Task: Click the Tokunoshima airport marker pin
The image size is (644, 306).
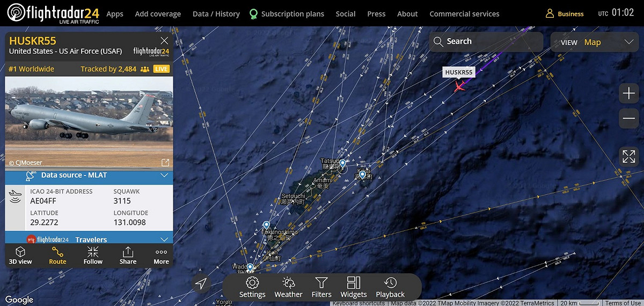Action: (x=266, y=225)
